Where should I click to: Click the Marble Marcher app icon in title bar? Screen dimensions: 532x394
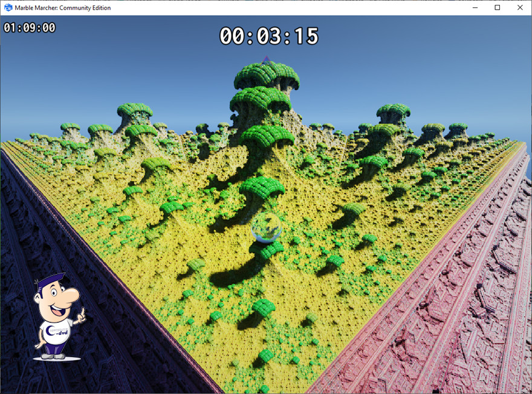(8, 7)
